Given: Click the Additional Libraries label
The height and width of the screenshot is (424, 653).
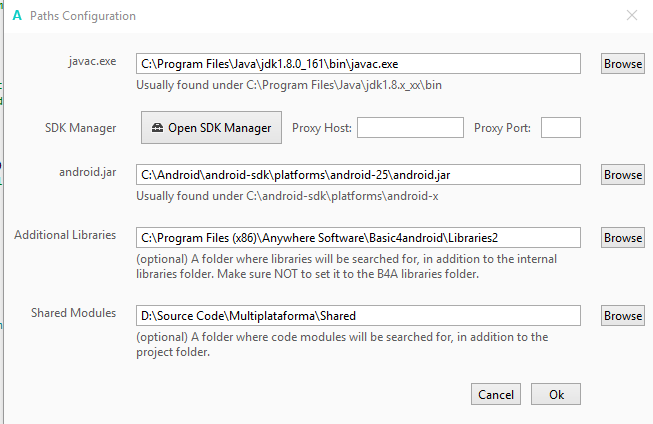Looking at the screenshot, I should (x=65, y=235).
